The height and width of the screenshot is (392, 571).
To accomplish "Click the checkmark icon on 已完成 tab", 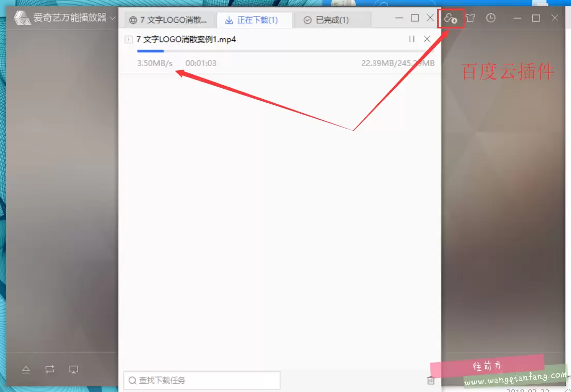I will click(307, 20).
